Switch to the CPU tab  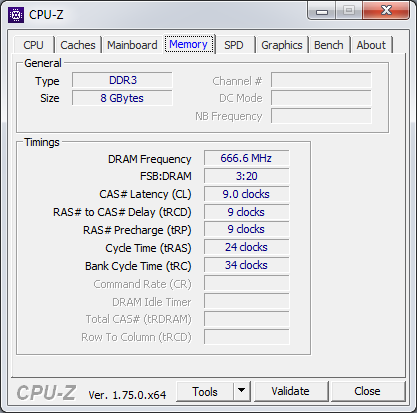pyautogui.click(x=33, y=45)
